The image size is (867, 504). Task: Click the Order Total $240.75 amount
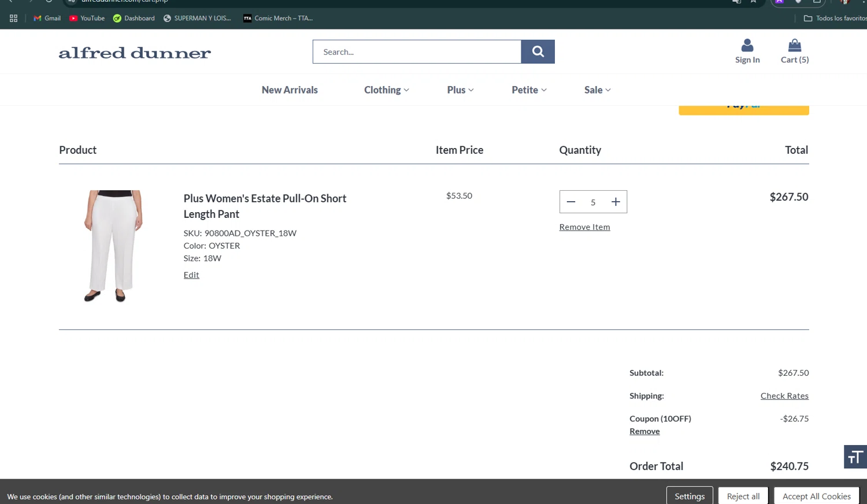pyautogui.click(x=790, y=466)
